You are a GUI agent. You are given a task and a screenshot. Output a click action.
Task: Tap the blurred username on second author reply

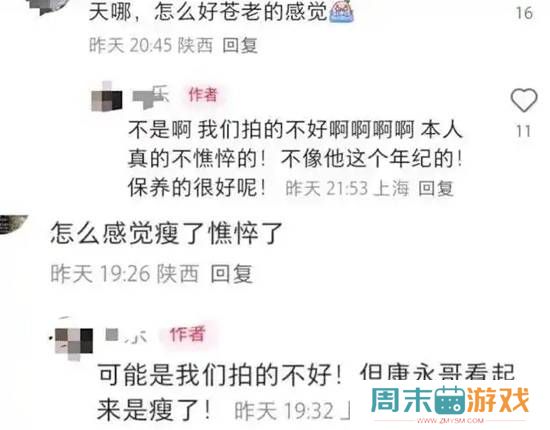click(x=126, y=336)
